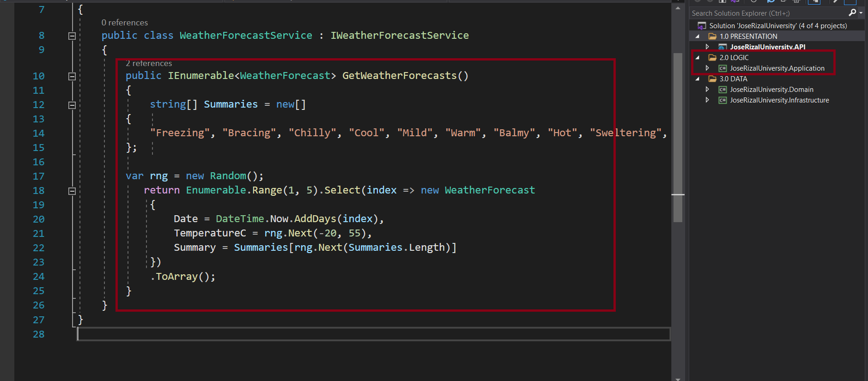Collapse the 1.0 PRESENTATION folder arrow
Screen dimensions: 868x381
[698, 36]
